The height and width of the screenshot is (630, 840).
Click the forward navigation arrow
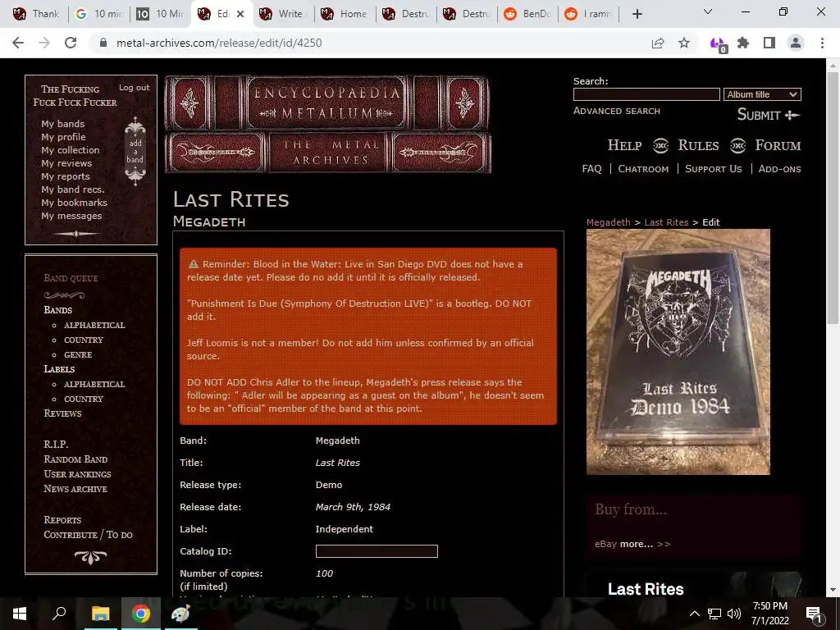44,43
